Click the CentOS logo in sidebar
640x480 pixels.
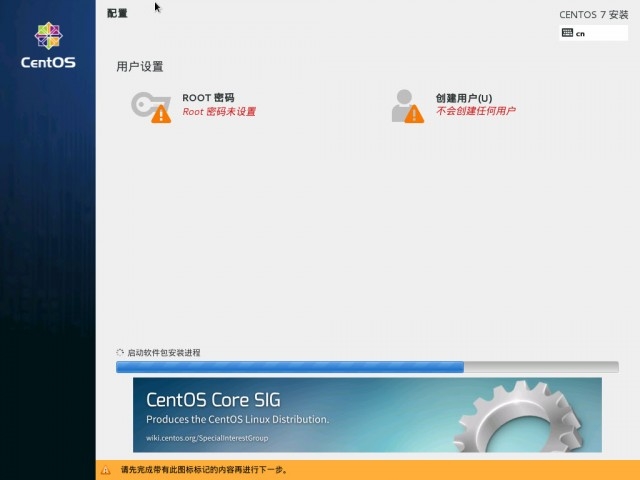click(48, 45)
